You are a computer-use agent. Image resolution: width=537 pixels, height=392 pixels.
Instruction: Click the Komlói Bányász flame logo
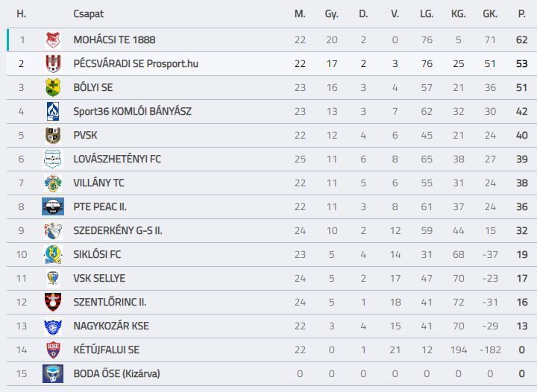[x=53, y=112]
